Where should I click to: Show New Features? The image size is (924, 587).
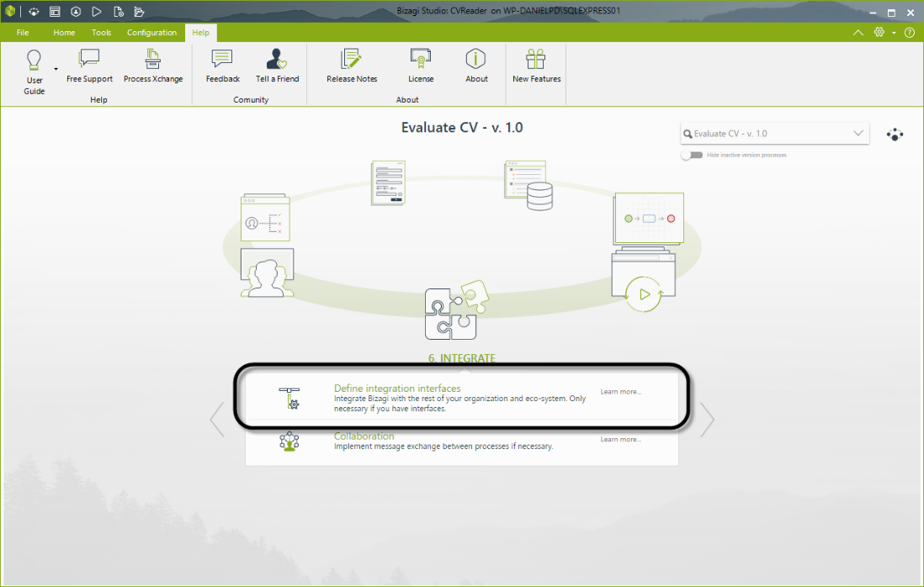point(536,66)
